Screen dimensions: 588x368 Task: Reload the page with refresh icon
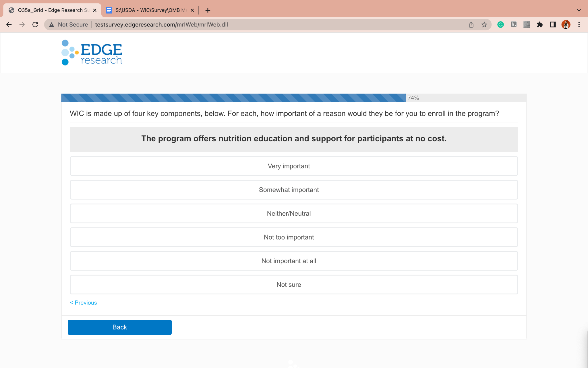coord(35,25)
